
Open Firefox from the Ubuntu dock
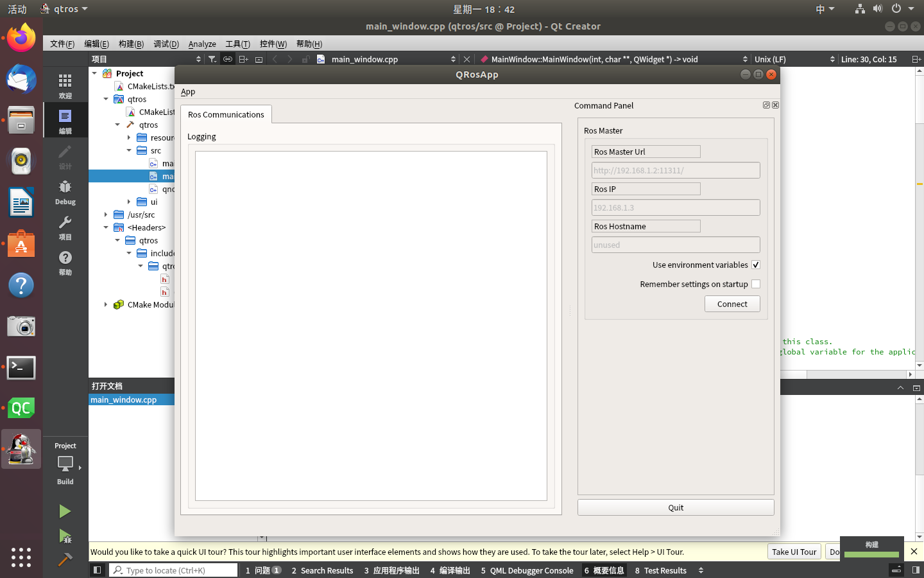21,37
